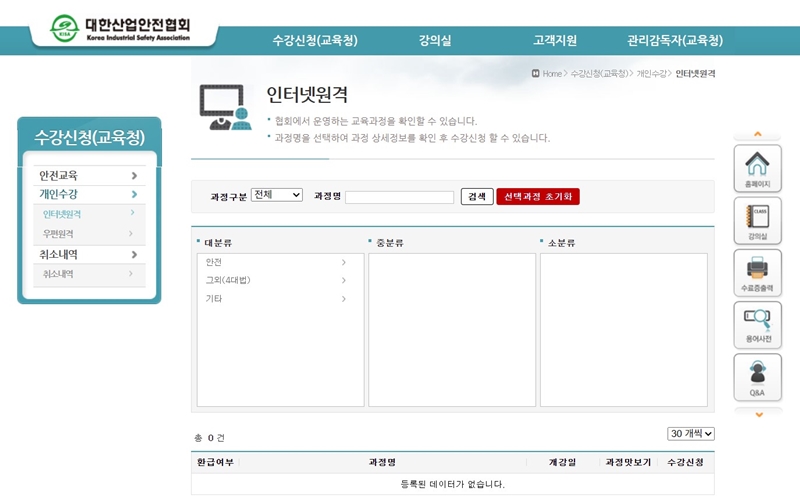800x500 pixels.
Task: Click the 과정명 column header in the table
Action: point(382,462)
